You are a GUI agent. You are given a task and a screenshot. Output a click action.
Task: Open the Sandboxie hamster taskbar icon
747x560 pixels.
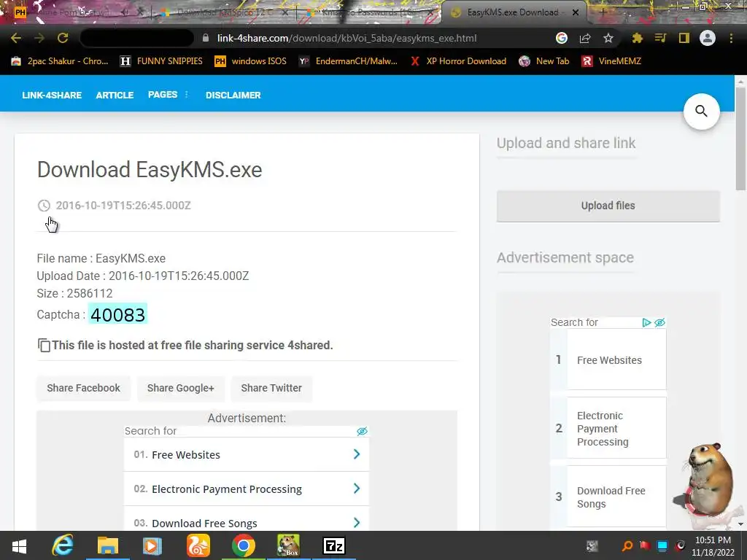[x=289, y=545]
